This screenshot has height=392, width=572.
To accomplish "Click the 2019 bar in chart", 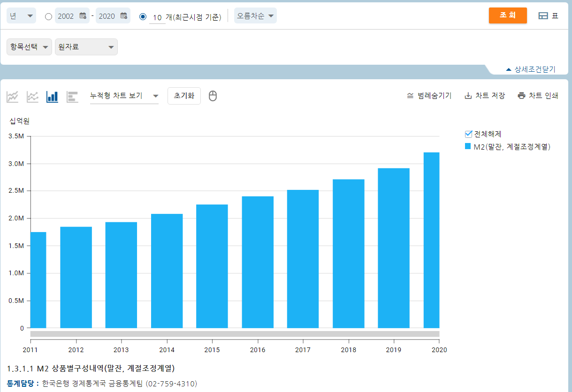I will [x=394, y=248].
